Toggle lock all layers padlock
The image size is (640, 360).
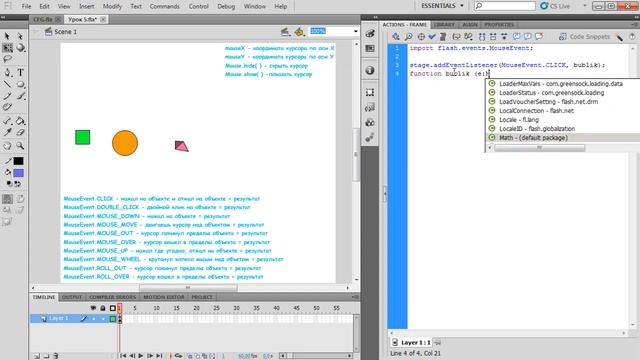(103, 308)
